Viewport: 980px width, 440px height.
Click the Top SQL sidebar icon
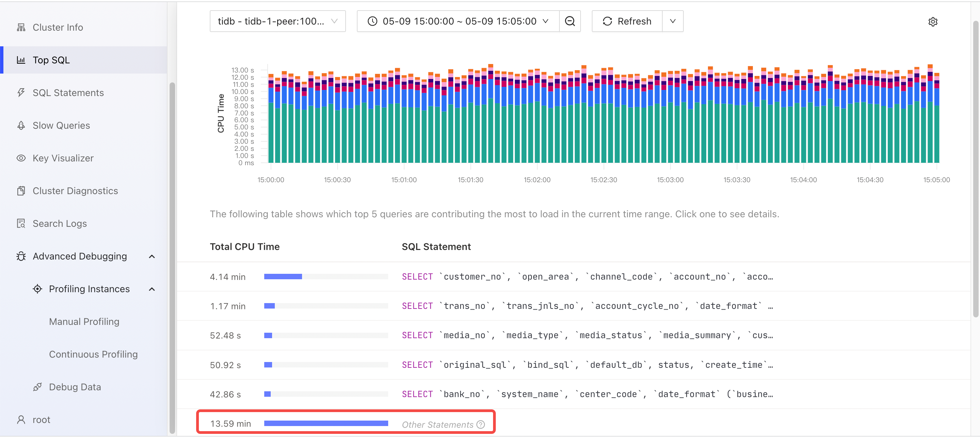(21, 59)
